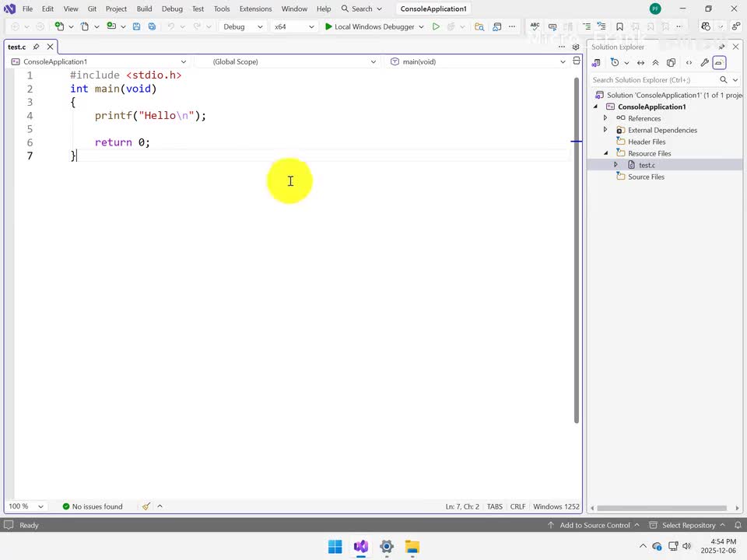
Task: Switch between solutions and folder views icon
Action: pyautogui.click(x=596, y=62)
